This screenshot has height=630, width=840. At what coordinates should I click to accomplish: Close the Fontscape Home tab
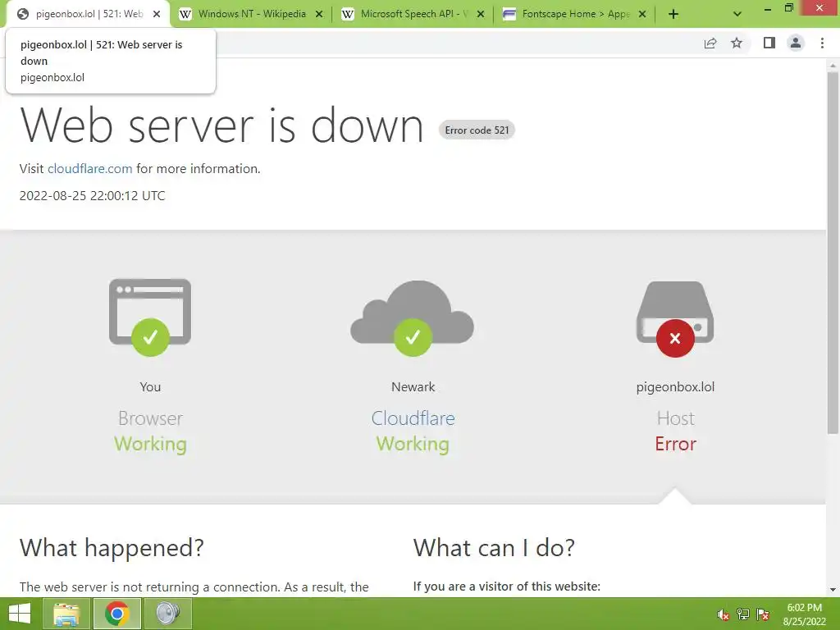point(642,14)
